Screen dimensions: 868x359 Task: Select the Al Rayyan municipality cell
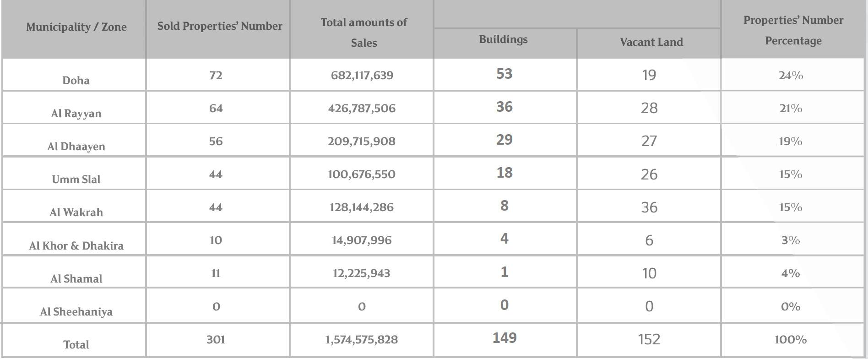click(x=76, y=114)
